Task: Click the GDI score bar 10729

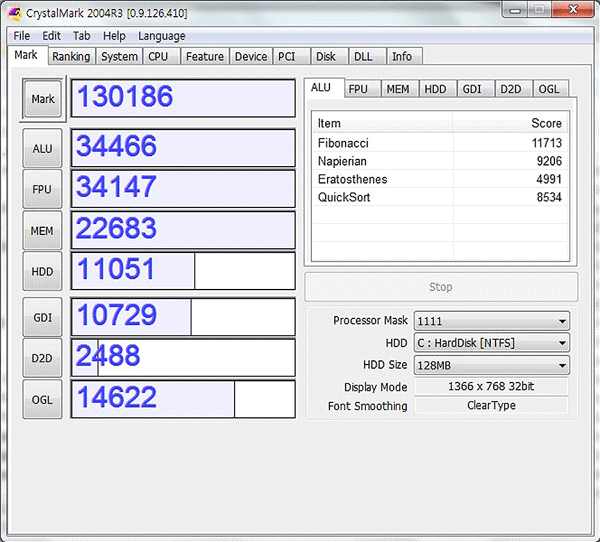Action: coord(183,317)
